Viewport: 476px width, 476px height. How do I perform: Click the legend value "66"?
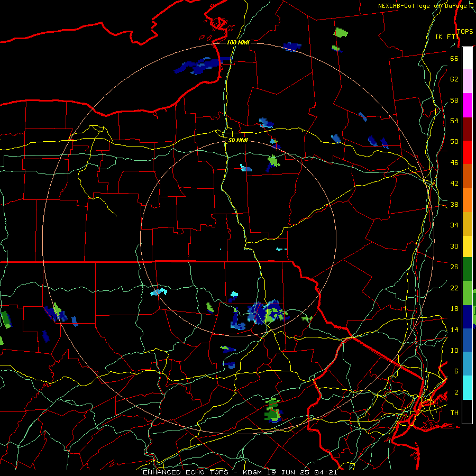[x=454, y=58]
